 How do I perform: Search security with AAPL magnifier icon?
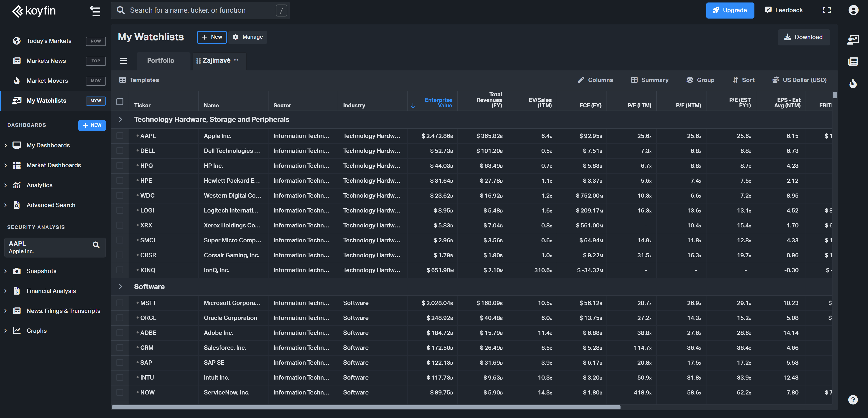(96, 245)
